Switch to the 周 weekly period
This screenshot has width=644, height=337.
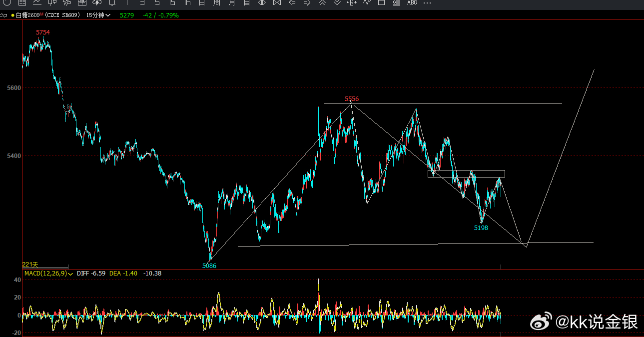[x=217, y=3]
